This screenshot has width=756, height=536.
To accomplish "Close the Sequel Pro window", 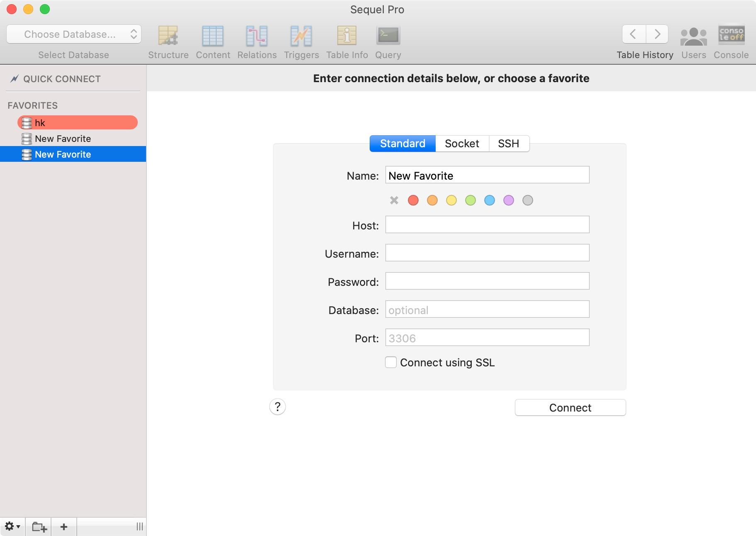I will pos(12,9).
